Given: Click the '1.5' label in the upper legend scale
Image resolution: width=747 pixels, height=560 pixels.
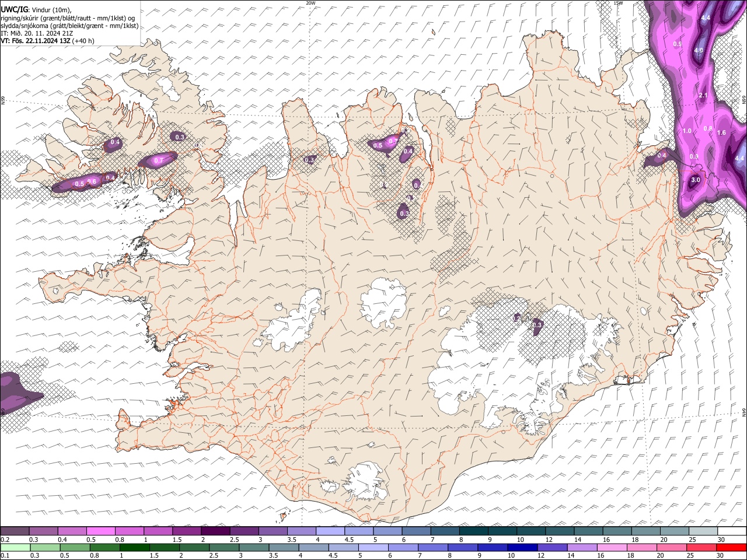Looking at the screenshot, I should coord(176,540).
